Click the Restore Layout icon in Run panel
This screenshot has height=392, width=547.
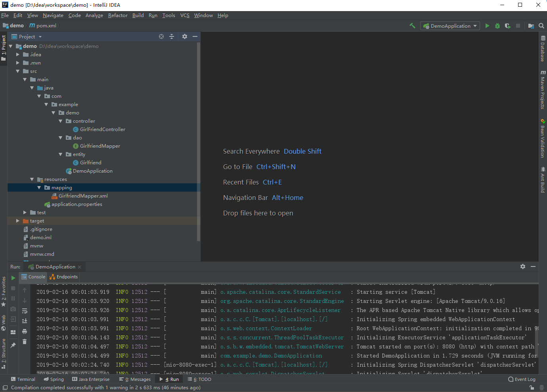[x=13, y=332]
